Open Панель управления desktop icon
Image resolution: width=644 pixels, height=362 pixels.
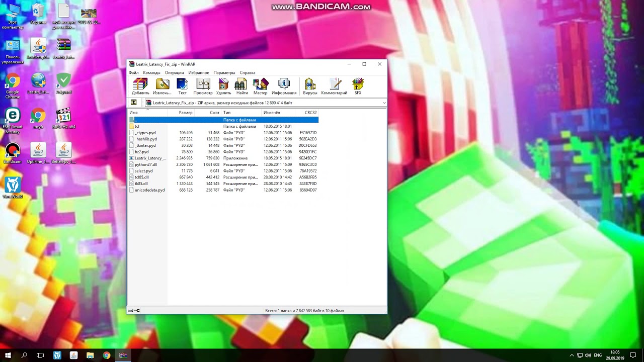tap(13, 52)
